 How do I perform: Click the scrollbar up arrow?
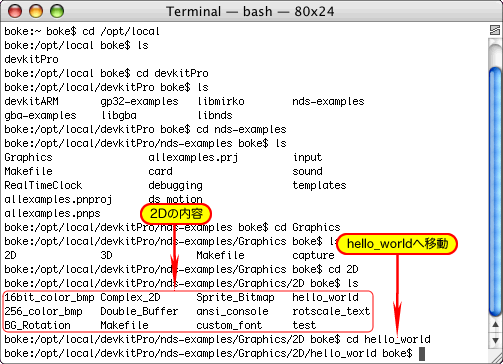[495, 324]
